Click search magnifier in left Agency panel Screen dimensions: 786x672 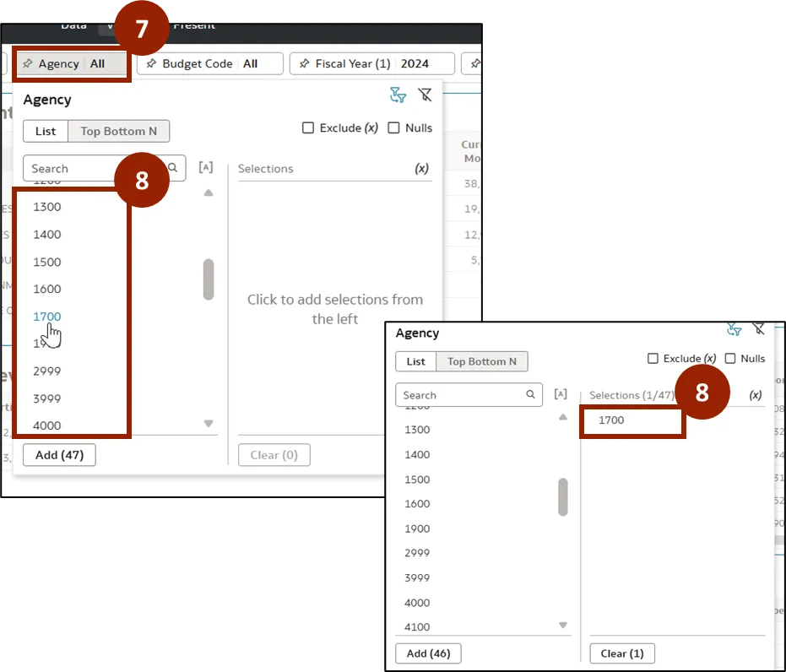tap(173, 167)
